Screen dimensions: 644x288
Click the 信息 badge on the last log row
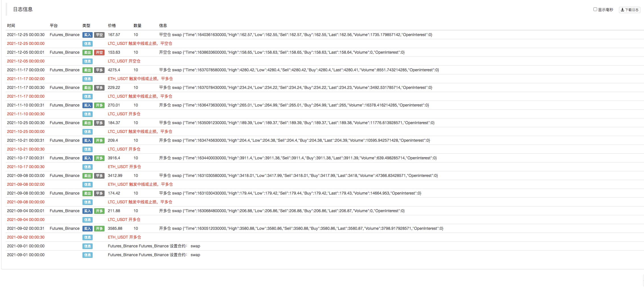(x=88, y=255)
